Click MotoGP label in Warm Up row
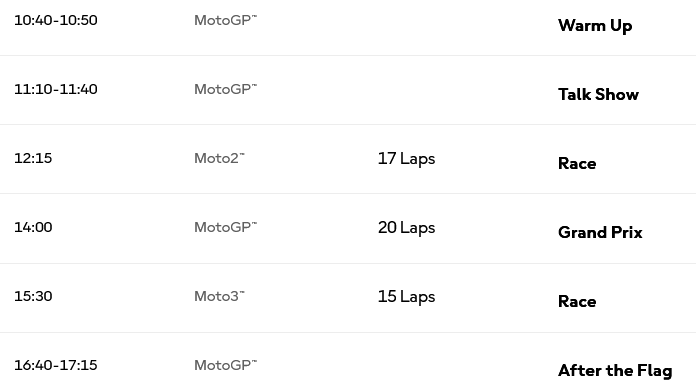The width and height of the screenshot is (696, 387). point(225,20)
